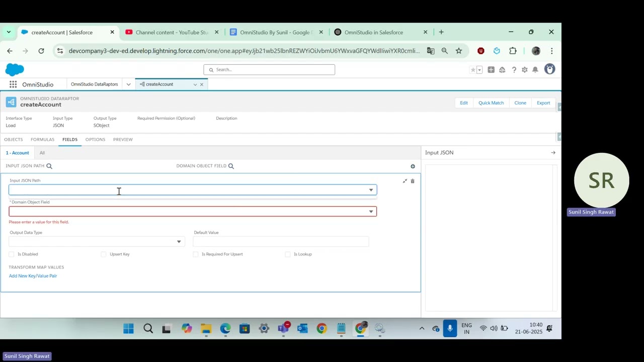Open the Notifications bell
The image size is (644, 362).
pyautogui.click(x=535, y=70)
